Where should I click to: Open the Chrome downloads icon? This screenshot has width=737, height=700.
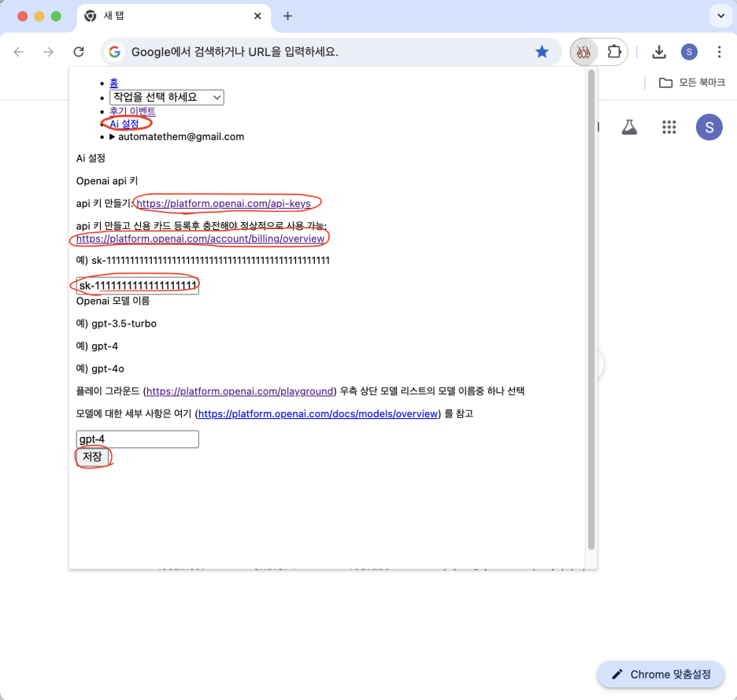click(x=659, y=52)
